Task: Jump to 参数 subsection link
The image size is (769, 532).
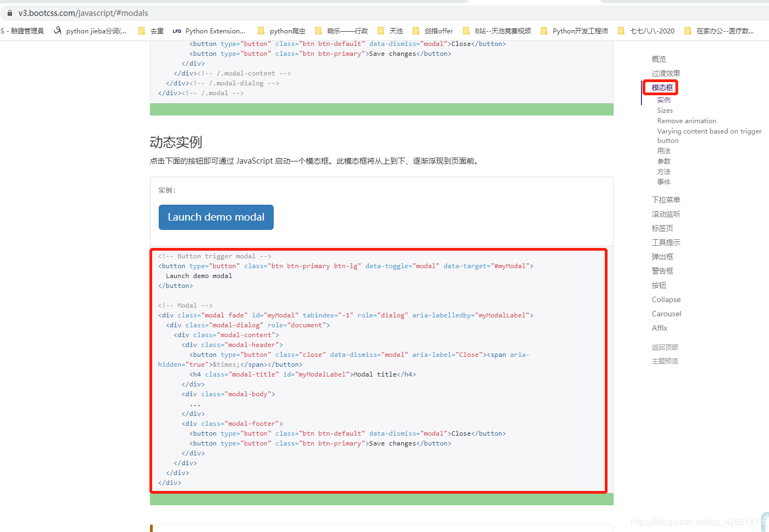Action: tap(664, 161)
